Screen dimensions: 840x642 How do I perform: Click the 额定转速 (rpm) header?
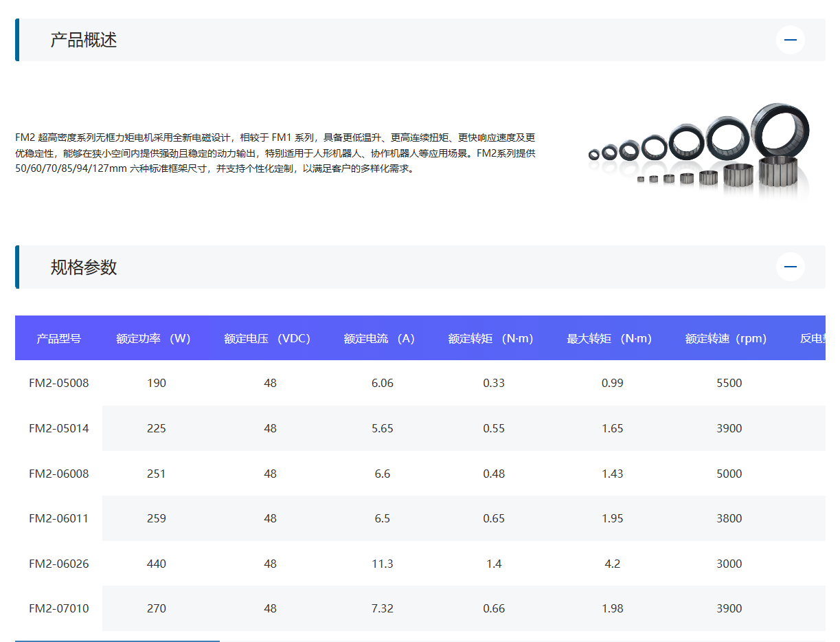coord(725,338)
